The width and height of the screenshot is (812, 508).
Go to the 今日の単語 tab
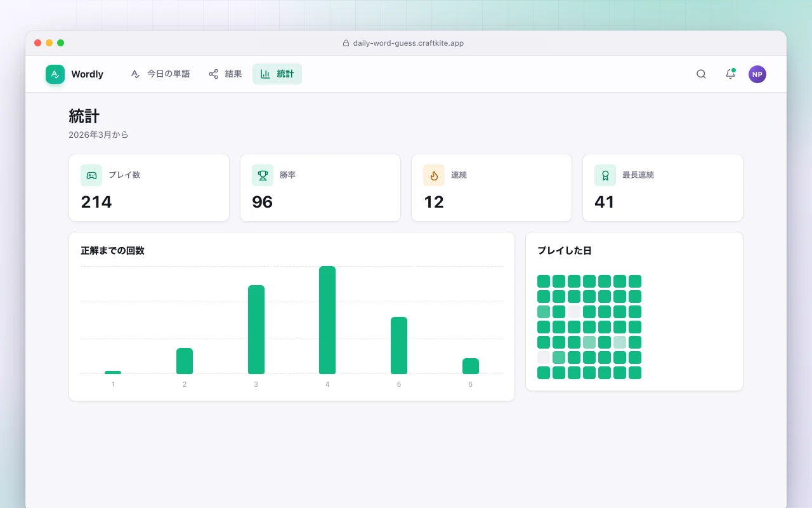160,74
